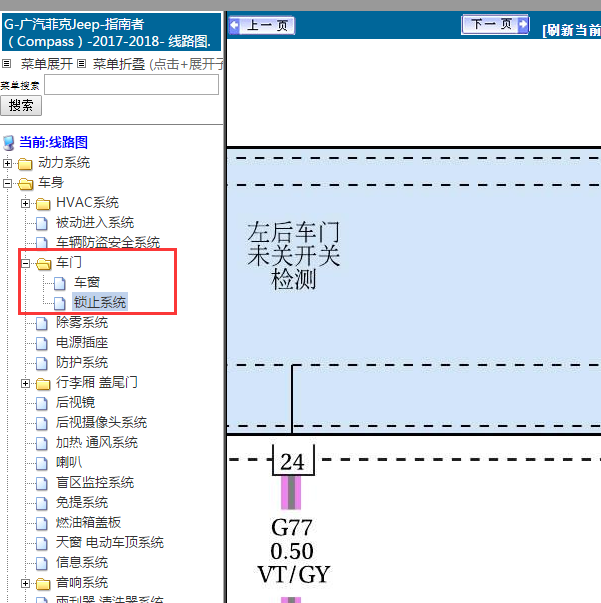Click page icon beside 免提系统
601x603 pixels.
pyautogui.click(x=42, y=503)
